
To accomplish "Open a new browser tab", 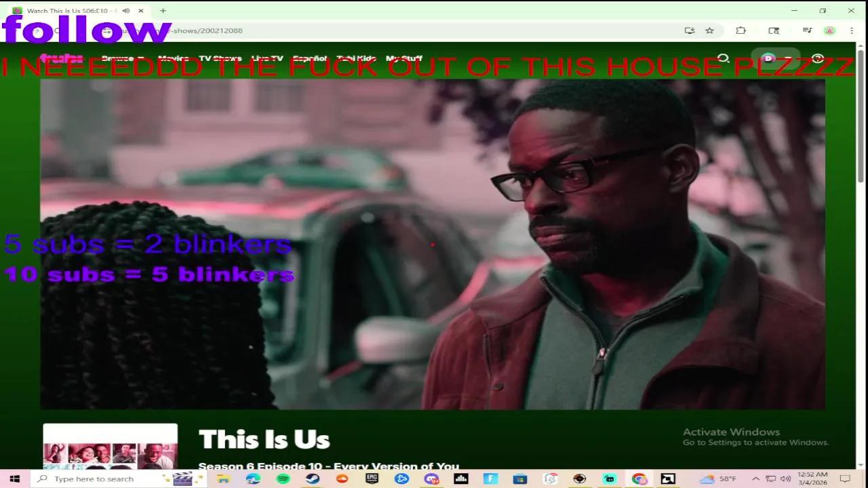I will pos(163,11).
